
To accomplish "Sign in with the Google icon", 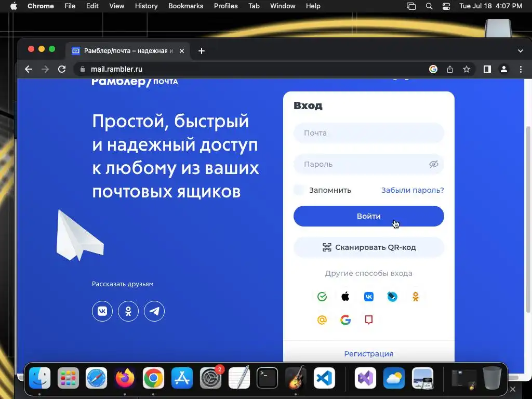I will [x=345, y=320].
